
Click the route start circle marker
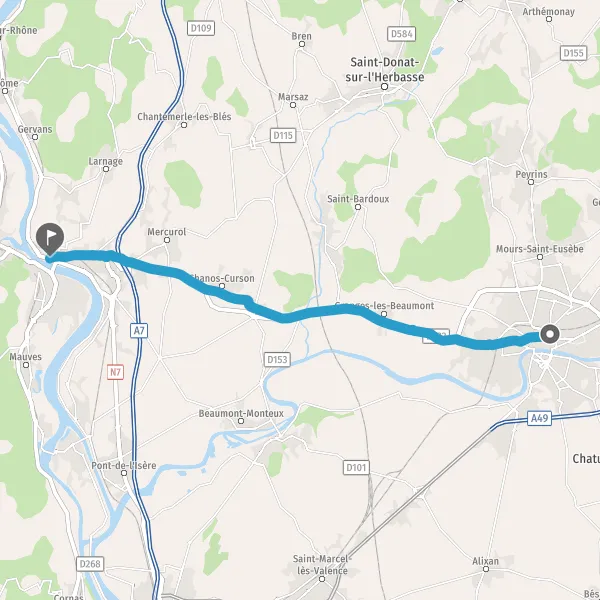coord(550,334)
